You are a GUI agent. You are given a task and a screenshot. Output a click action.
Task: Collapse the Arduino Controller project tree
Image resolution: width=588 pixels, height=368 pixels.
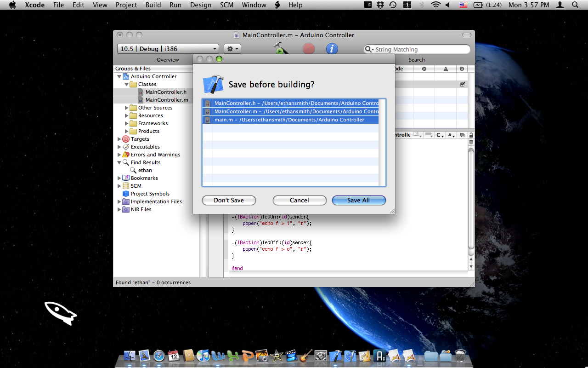[x=119, y=76]
